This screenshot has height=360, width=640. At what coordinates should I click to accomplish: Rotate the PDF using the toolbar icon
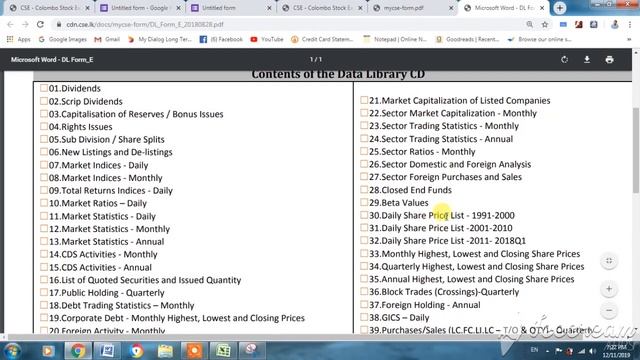tap(564, 60)
